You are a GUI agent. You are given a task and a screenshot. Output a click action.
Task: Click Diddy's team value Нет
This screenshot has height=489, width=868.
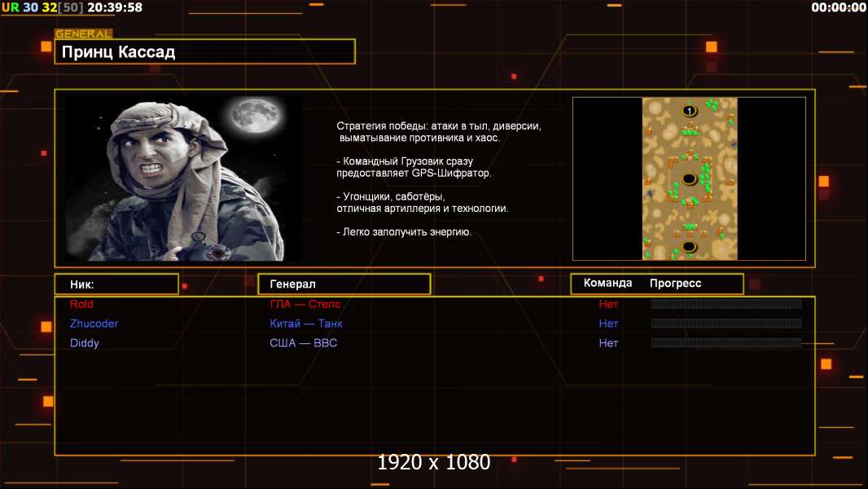point(608,343)
